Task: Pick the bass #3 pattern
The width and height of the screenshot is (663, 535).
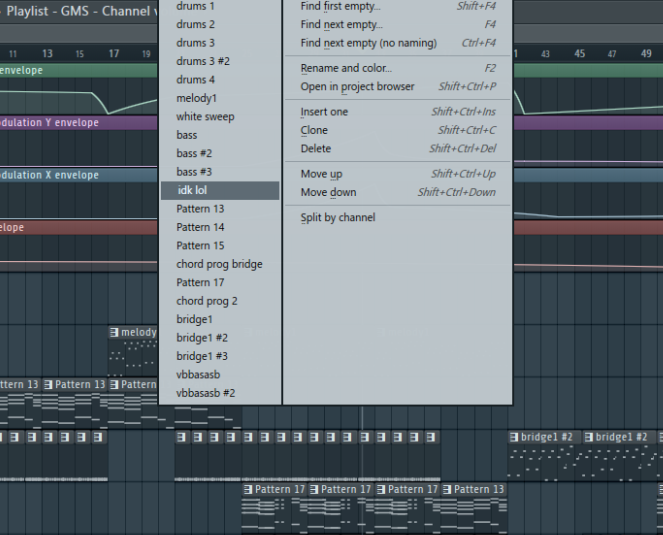Action: (220, 172)
